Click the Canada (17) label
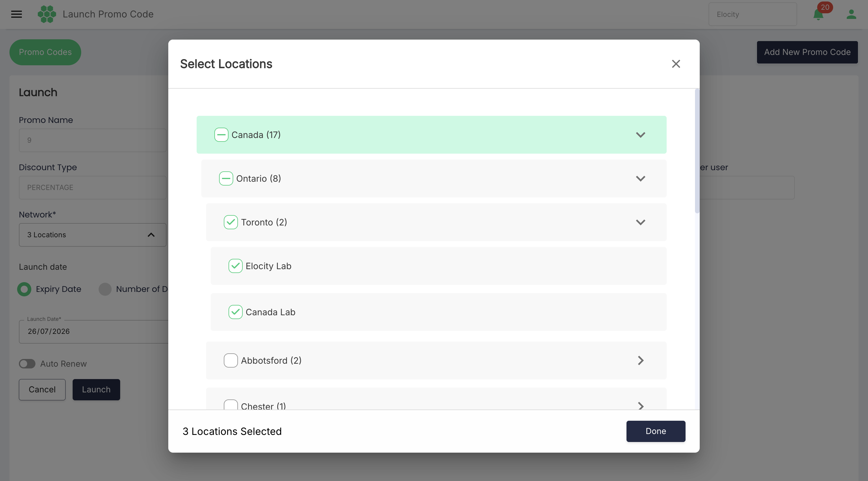This screenshot has width=868, height=481. tap(256, 135)
